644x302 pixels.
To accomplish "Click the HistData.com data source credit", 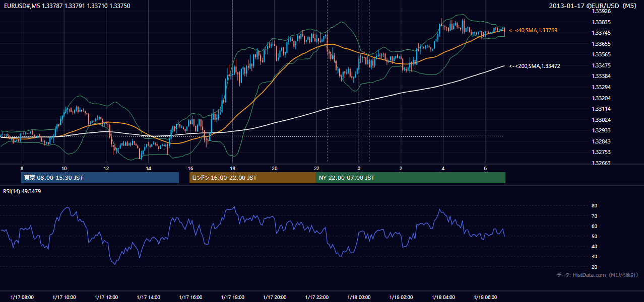I will (598, 275).
